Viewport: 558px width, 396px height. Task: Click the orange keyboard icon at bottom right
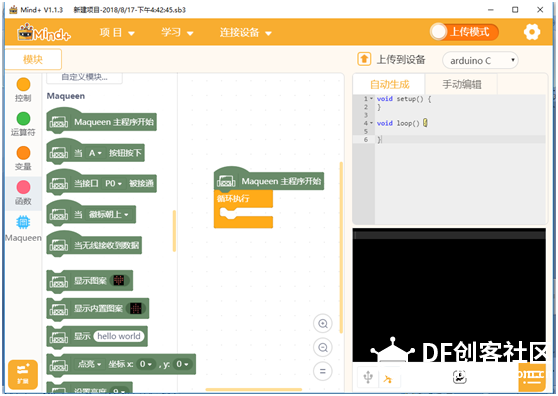[532, 377]
